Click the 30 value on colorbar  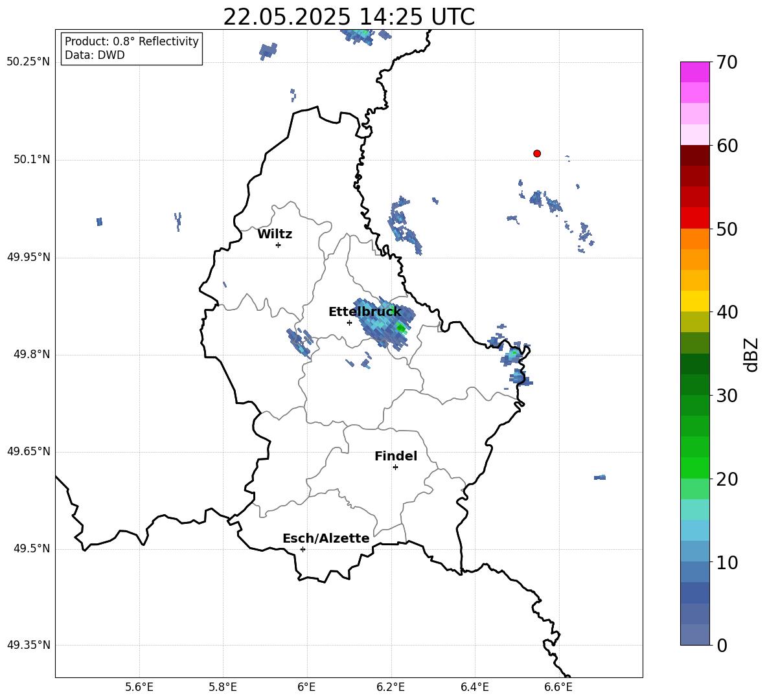[726, 396]
